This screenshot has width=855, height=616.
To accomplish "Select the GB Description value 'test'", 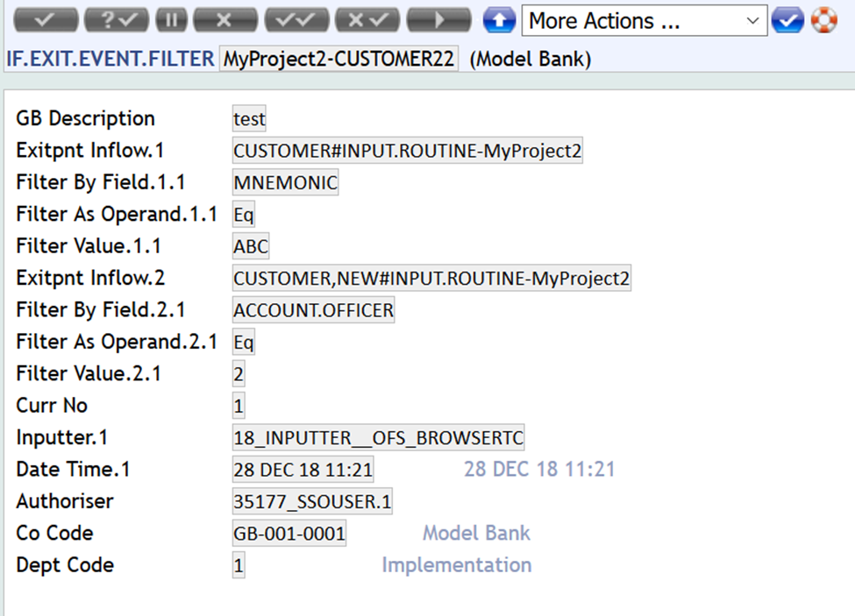I will [249, 118].
